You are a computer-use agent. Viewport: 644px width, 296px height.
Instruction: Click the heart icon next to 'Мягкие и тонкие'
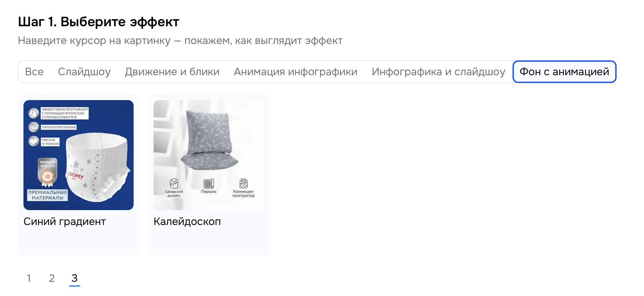tap(34, 141)
